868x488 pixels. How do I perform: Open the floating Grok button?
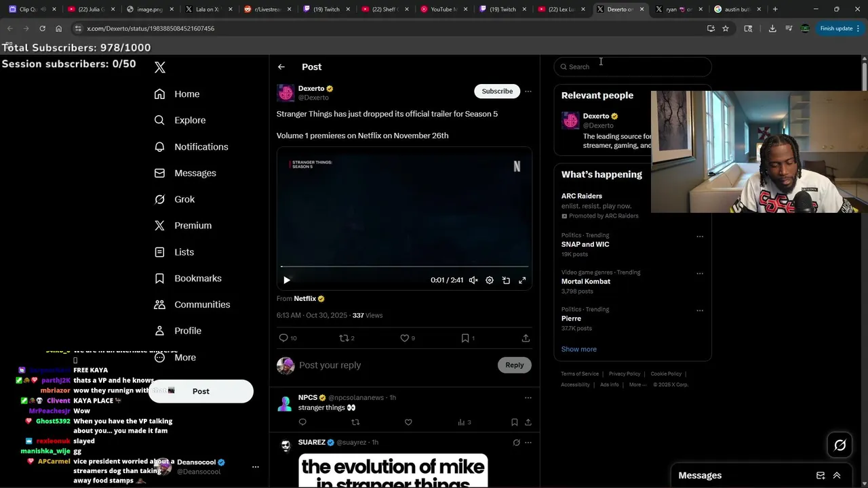coord(840,445)
